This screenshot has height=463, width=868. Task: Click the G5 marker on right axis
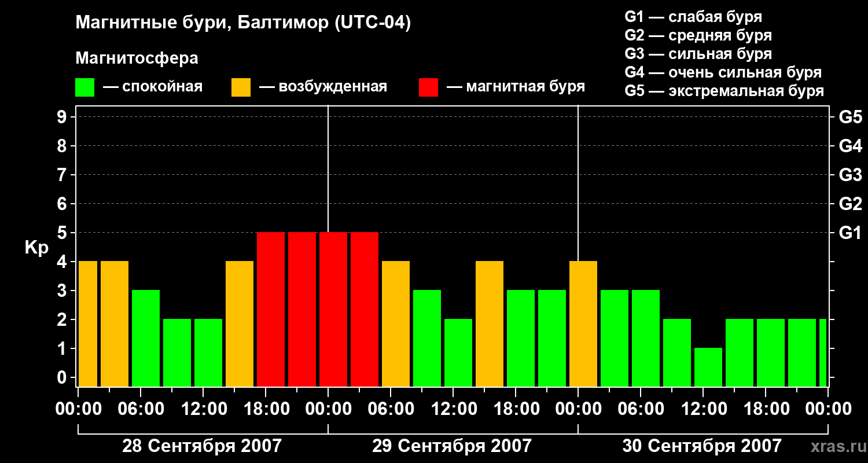coord(850,117)
